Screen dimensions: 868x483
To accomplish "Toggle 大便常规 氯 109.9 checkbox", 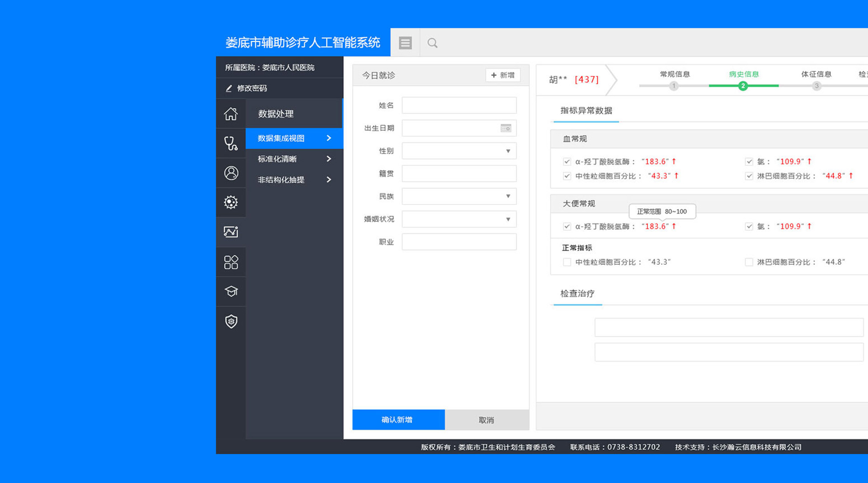I will pyautogui.click(x=749, y=226).
